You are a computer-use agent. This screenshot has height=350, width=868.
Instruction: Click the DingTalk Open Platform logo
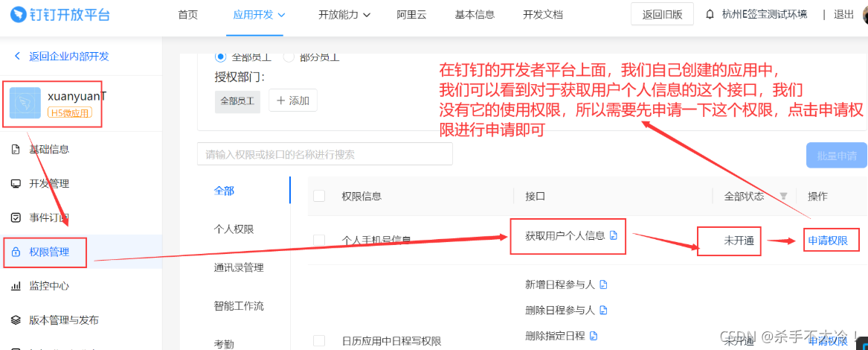[60, 14]
